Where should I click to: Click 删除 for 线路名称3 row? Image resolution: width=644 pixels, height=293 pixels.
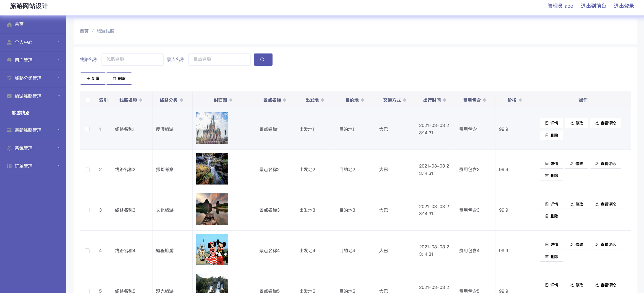(551, 216)
